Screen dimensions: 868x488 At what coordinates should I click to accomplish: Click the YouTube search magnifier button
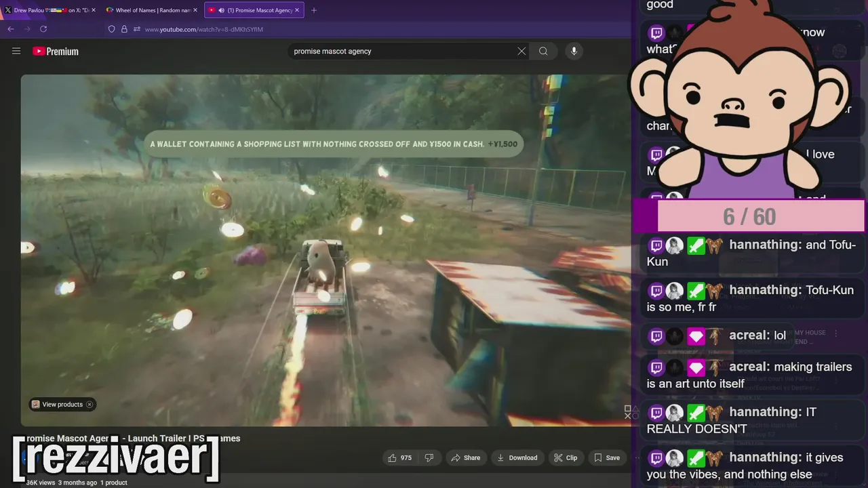pyautogui.click(x=543, y=51)
